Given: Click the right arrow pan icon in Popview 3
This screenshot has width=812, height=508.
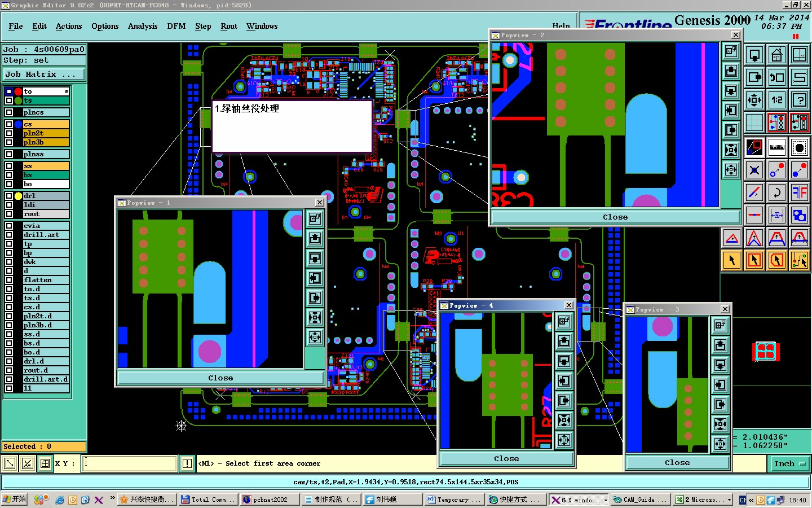Looking at the screenshot, I should click(720, 405).
